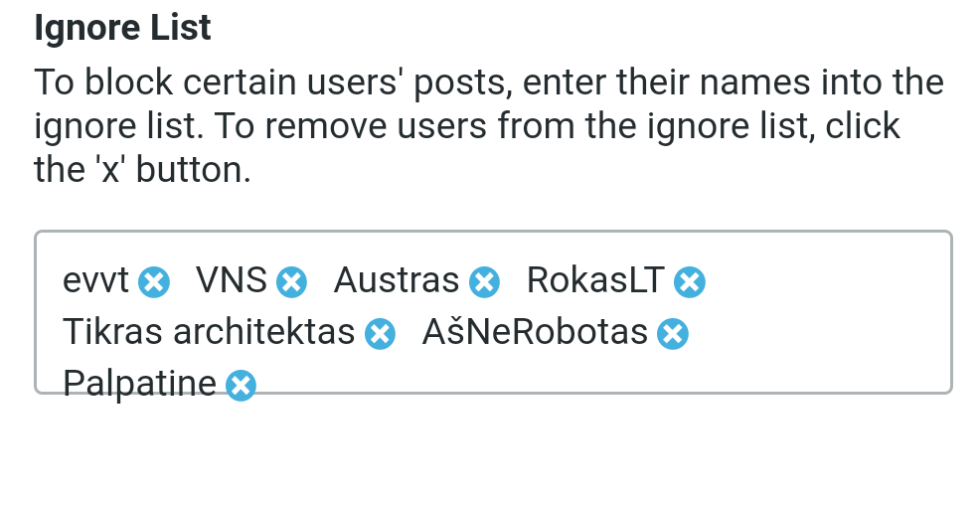The height and width of the screenshot is (505, 980).
Task: Focus the ignore list box after RokasLT
Action: tap(825, 282)
